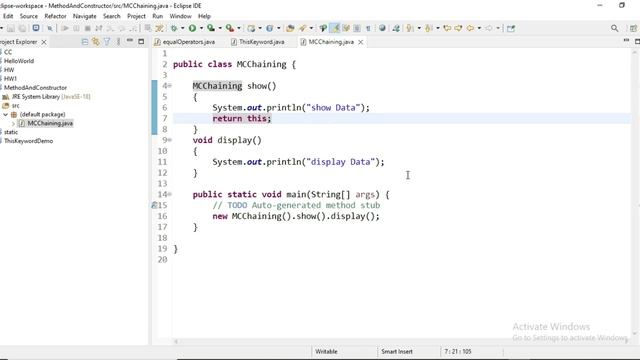Open the Navigate menu
The width and height of the screenshot is (640, 360).
pyautogui.click(x=84, y=16)
